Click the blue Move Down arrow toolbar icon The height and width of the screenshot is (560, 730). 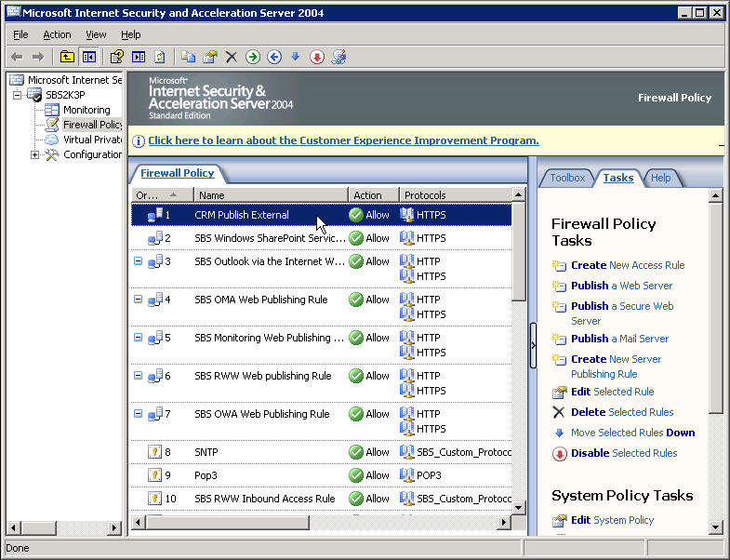[x=295, y=57]
